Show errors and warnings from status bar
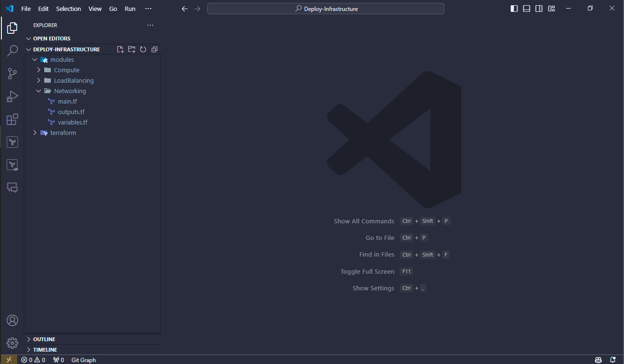 click(33, 360)
